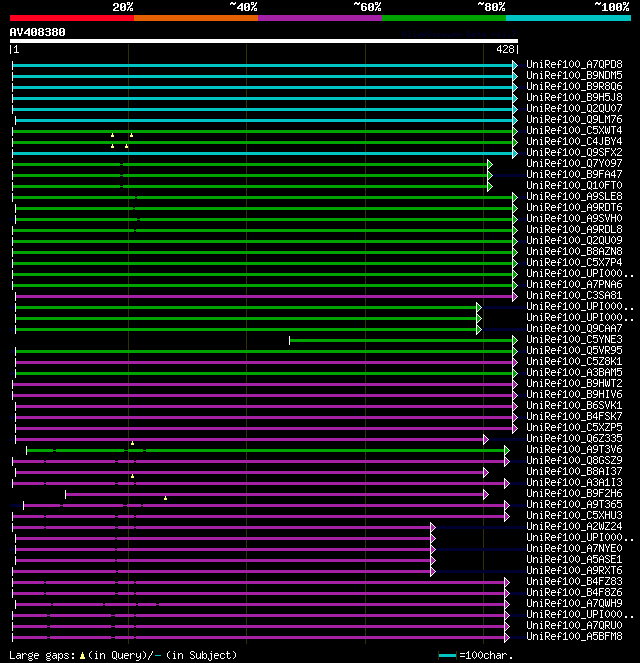Select the UniRef100_Q9SFX2 label
Image resolution: width=640 pixels, height=663 pixels.
click(574, 153)
